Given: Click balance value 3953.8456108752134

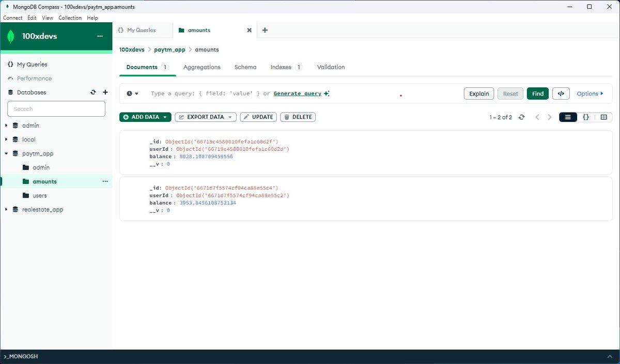Looking at the screenshot, I should (208, 203).
